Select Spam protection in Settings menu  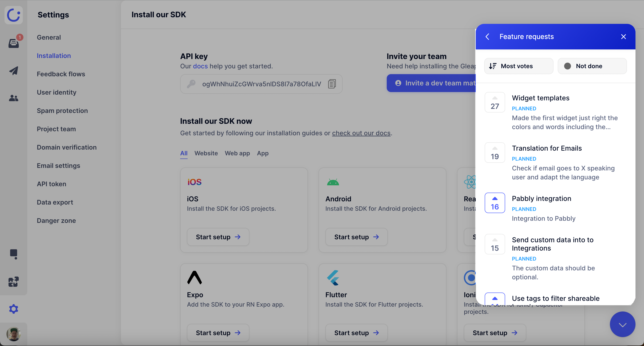[62, 110]
